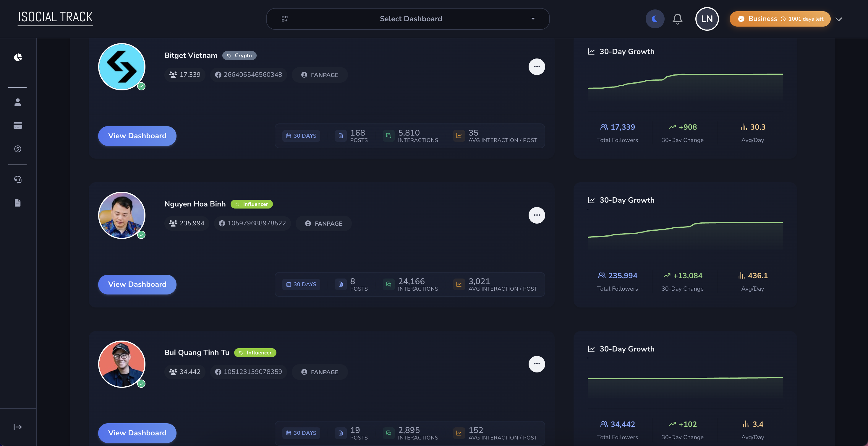This screenshot has height=446, width=868.
Task: Click the dollar pricing icon in sidebar
Action: [x=18, y=149]
